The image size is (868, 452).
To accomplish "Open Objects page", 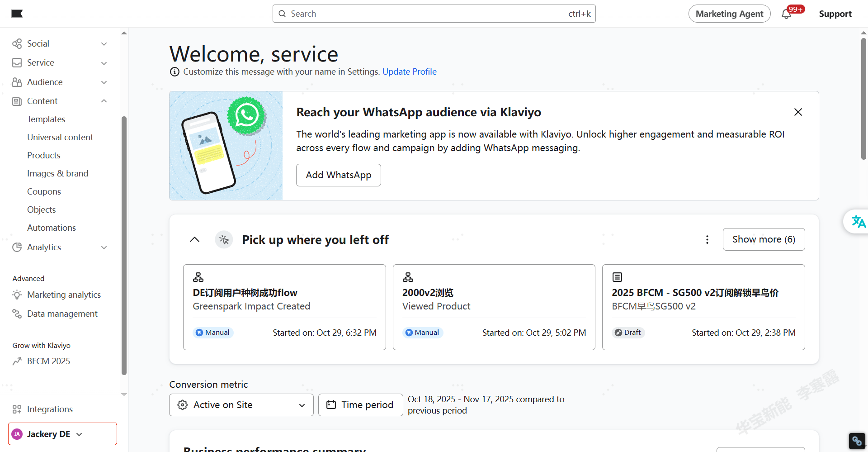I will pos(42,209).
